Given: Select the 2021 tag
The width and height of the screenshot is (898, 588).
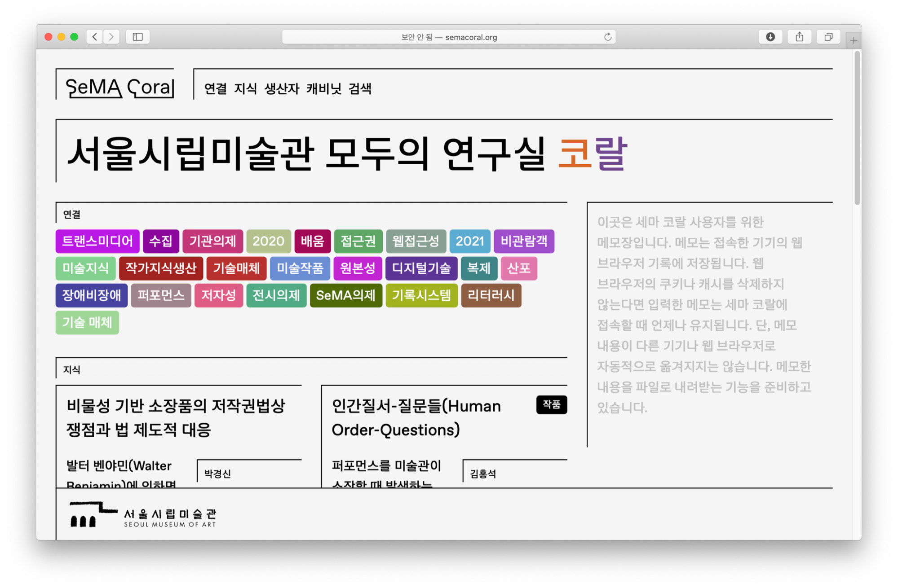Looking at the screenshot, I should 469,241.
